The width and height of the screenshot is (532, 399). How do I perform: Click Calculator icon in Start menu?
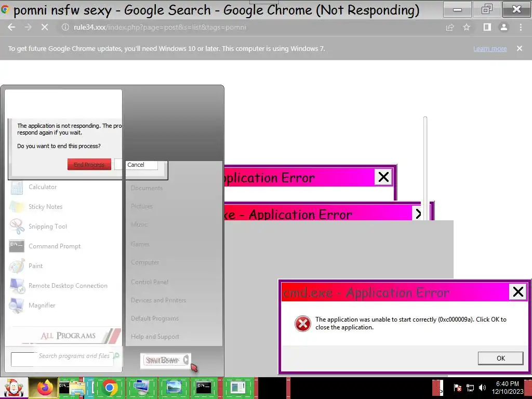pyautogui.click(x=17, y=188)
